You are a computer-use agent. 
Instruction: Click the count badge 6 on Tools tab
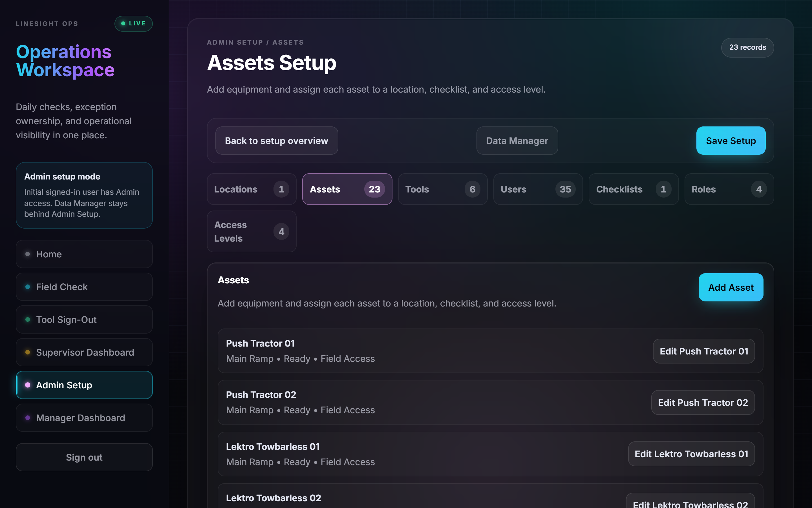(473, 189)
